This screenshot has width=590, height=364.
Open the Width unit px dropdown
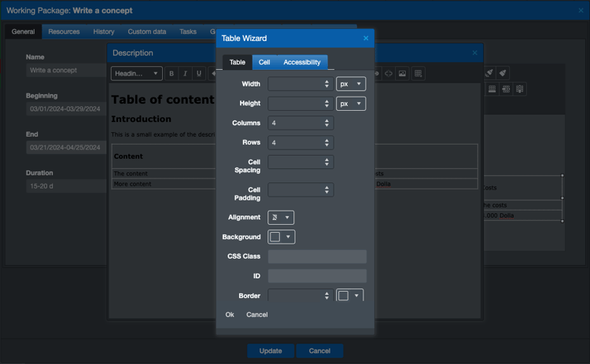(351, 84)
